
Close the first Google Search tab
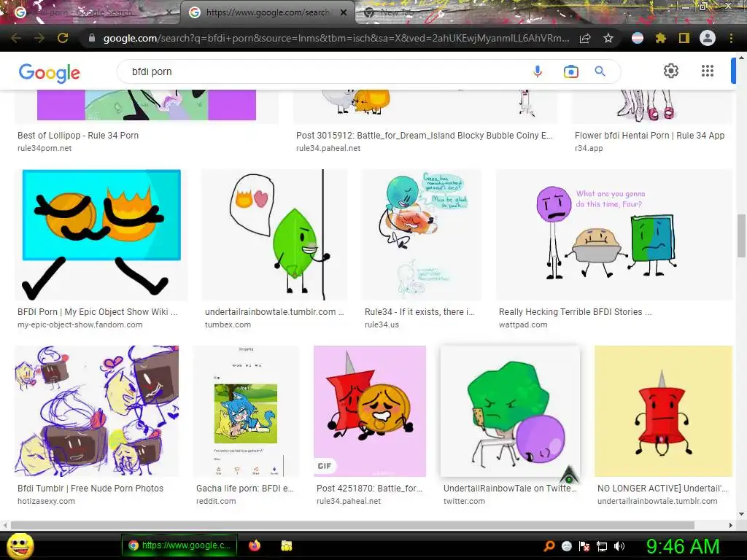[x=169, y=12]
